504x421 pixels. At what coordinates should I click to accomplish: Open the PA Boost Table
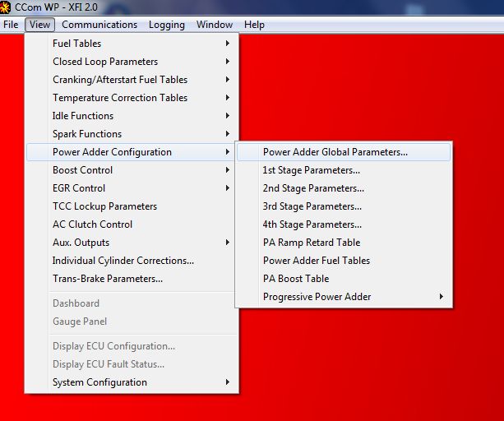(x=344, y=278)
